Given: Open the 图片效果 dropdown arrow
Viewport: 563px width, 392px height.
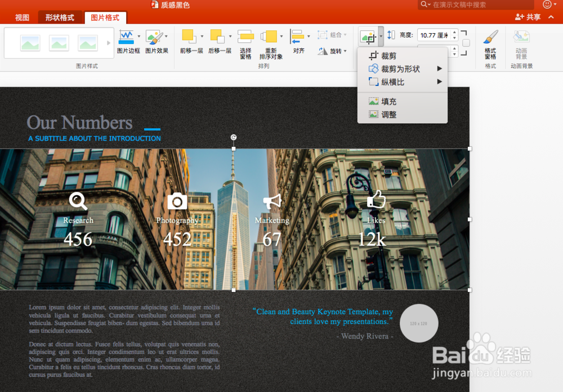Looking at the screenshot, I should [x=166, y=36].
